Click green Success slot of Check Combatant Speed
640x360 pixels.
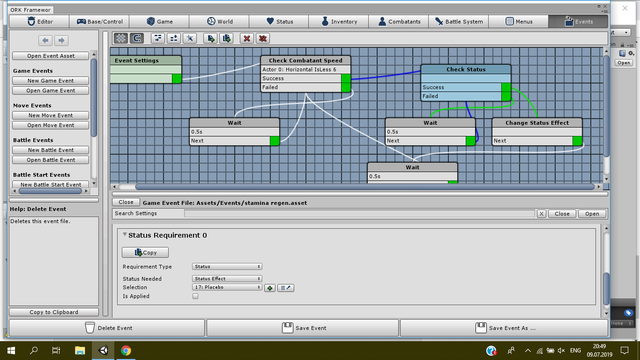tap(346, 78)
